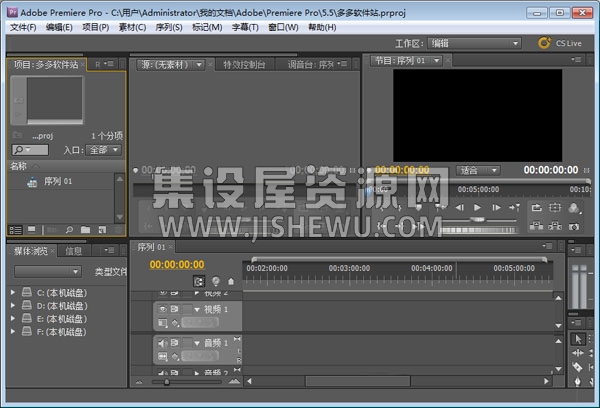This screenshot has height=408, width=600.
Task: Toggle safe margins in program monitor
Action: [x=555, y=208]
